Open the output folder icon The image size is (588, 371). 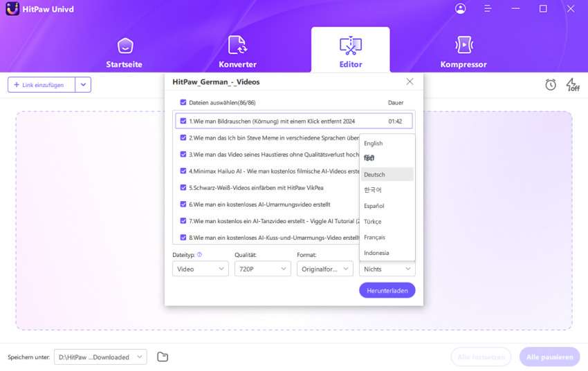163,356
